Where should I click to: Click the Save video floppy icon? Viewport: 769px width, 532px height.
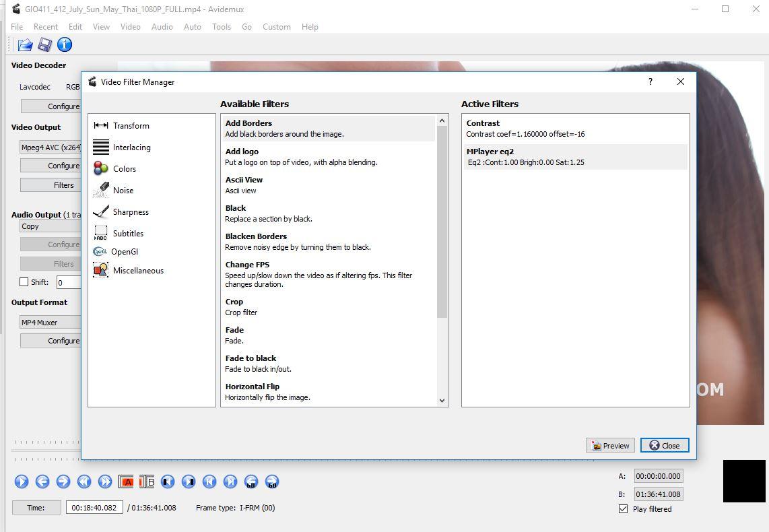45,45
